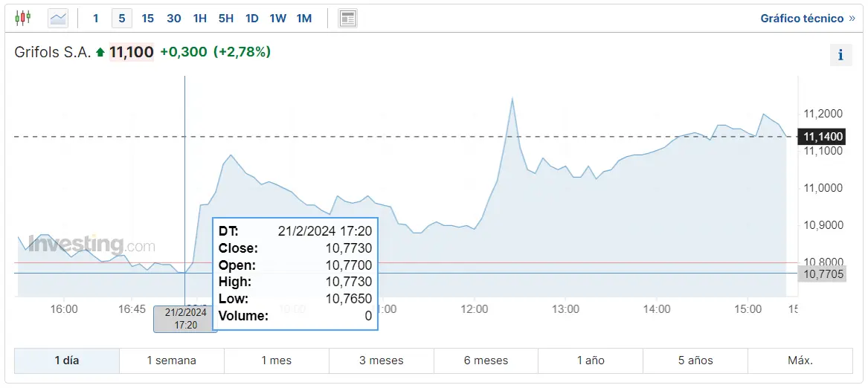Select the 5H interval
This screenshot has width=868, height=388.
[x=226, y=18]
